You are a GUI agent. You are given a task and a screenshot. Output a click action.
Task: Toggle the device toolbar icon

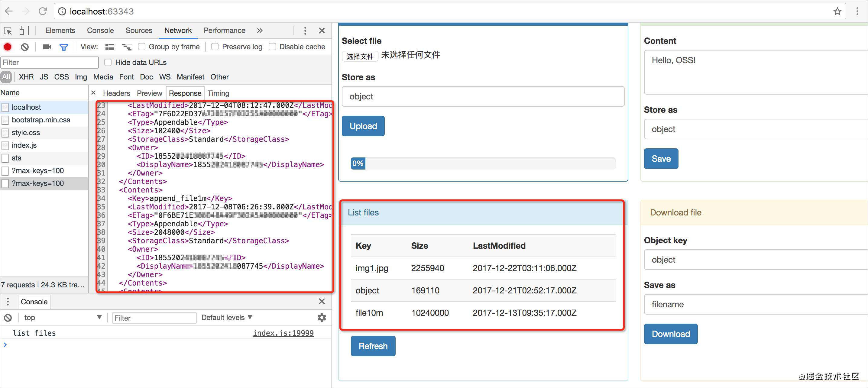(24, 31)
